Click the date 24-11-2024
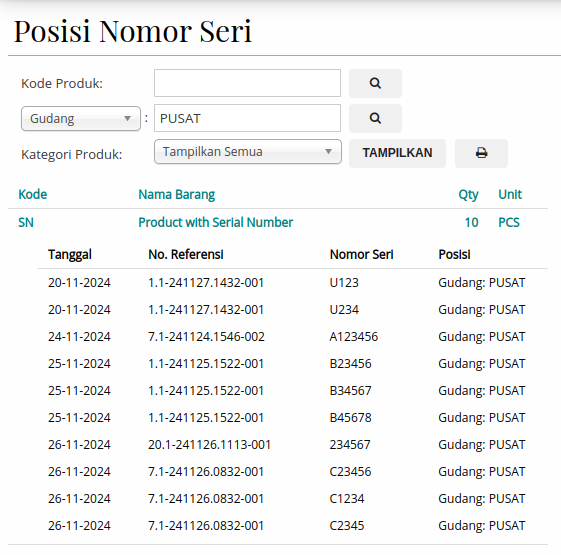Image resolution: width=561 pixels, height=555 pixels. coord(79,337)
